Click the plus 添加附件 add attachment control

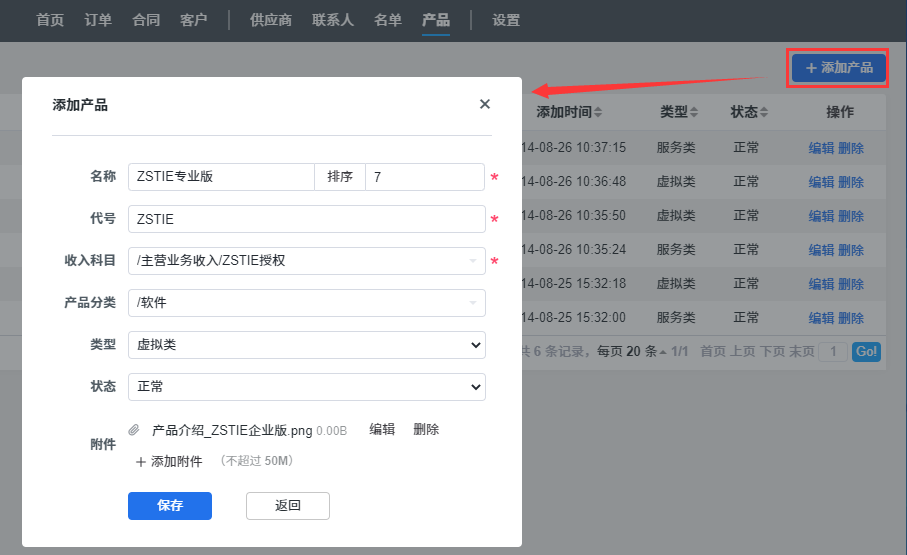[x=169, y=461]
